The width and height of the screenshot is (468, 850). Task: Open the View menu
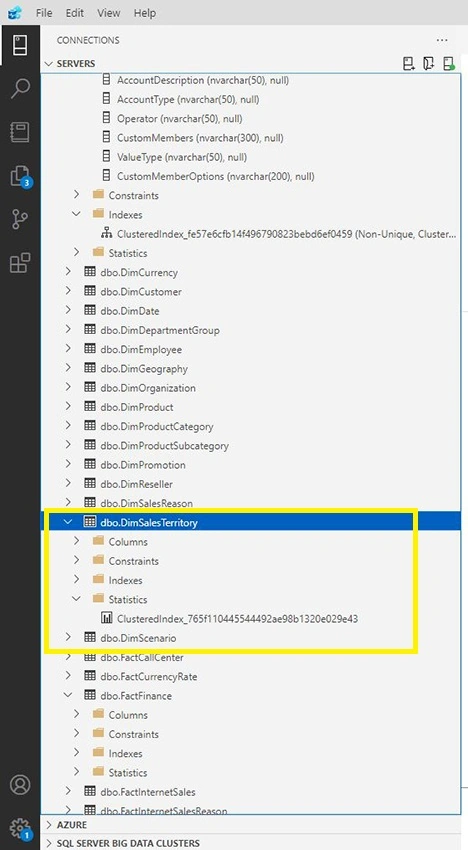coord(108,12)
